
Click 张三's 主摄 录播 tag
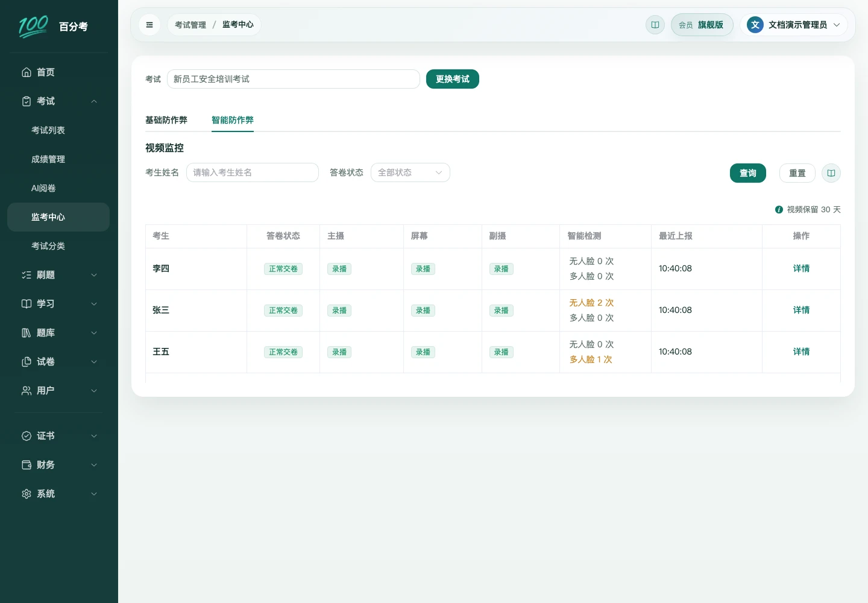[339, 311]
